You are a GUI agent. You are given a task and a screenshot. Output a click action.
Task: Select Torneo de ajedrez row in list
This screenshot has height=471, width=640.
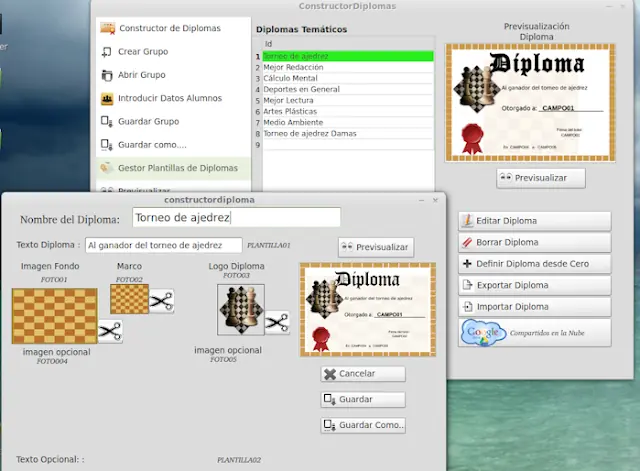(x=348, y=56)
